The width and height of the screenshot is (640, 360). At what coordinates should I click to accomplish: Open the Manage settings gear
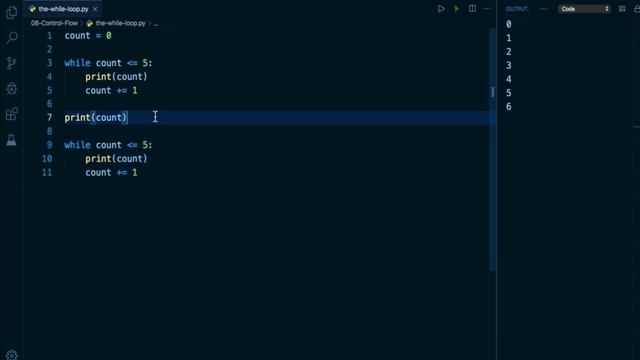11,355
